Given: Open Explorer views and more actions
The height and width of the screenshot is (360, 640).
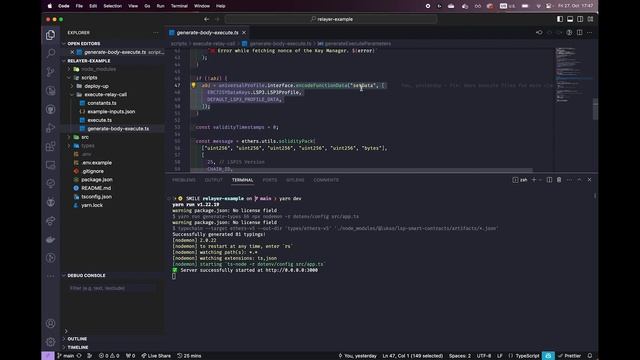Looking at the screenshot, I should pyautogui.click(x=156, y=33).
